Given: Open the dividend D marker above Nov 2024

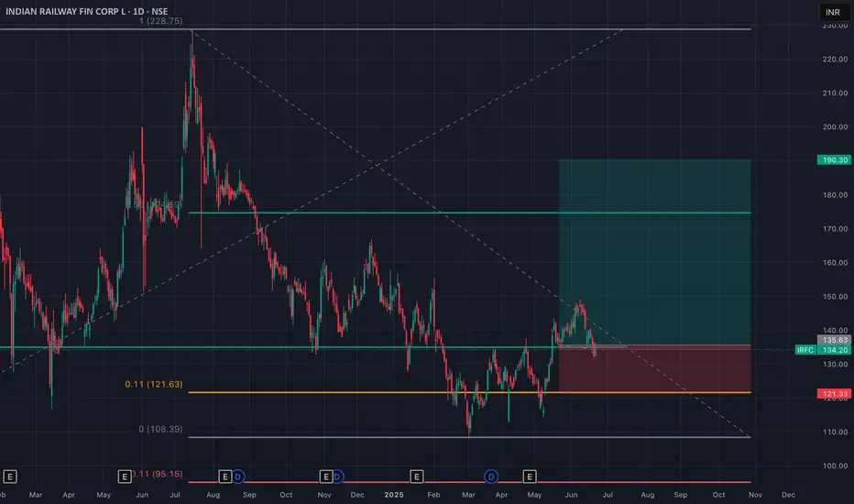Looking at the screenshot, I should tap(338, 477).
